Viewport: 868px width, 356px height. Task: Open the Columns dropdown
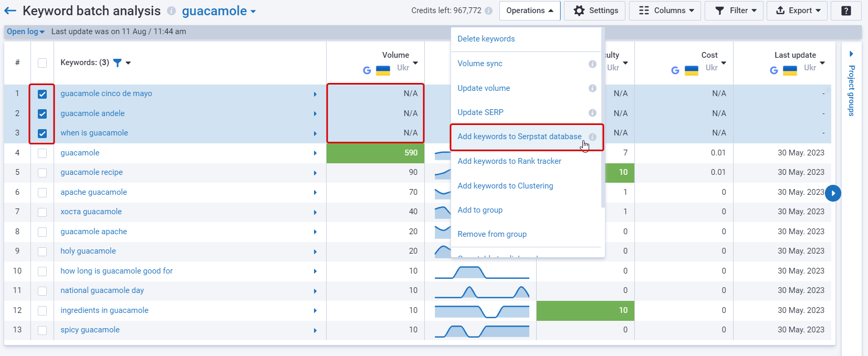click(665, 11)
